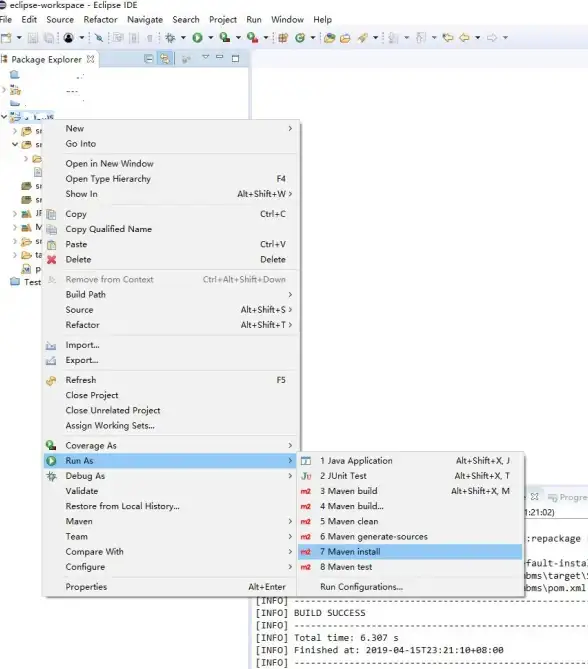Click the Save All toolbar icon
The height and width of the screenshot is (669, 588).
(49, 38)
